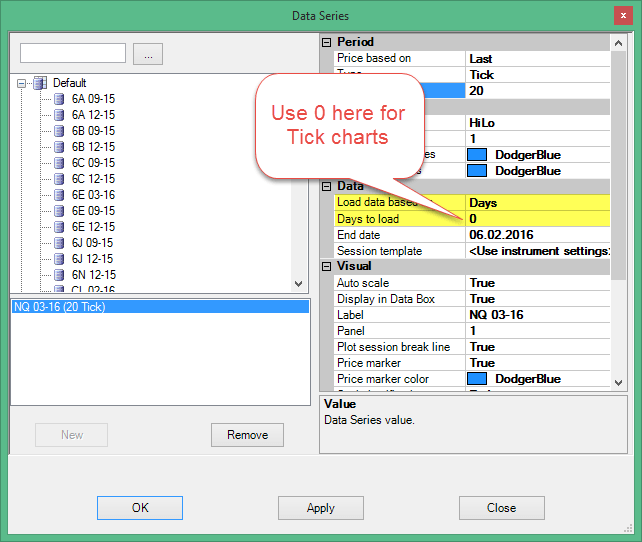Click the Close button
This screenshot has width=642, height=542.
click(502, 508)
